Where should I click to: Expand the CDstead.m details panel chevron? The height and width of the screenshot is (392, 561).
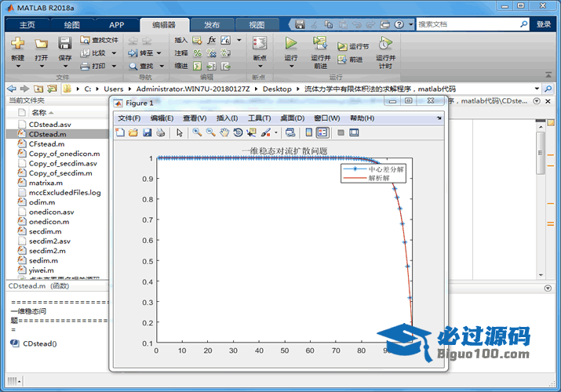[x=548, y=288]
